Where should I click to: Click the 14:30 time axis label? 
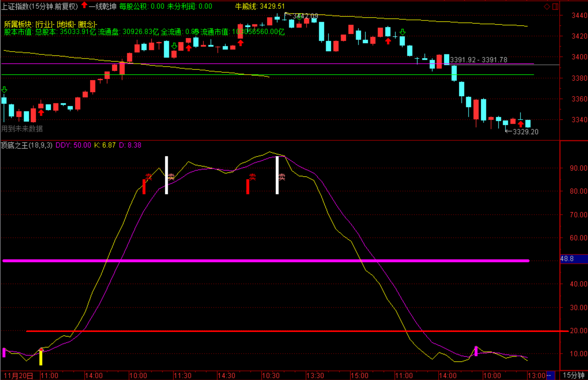[x=226, y=375]
